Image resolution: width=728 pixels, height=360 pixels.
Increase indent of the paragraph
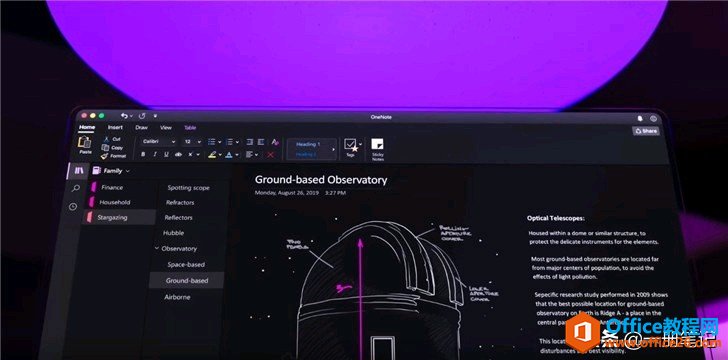pyautogui.click(x=261, y=142)
